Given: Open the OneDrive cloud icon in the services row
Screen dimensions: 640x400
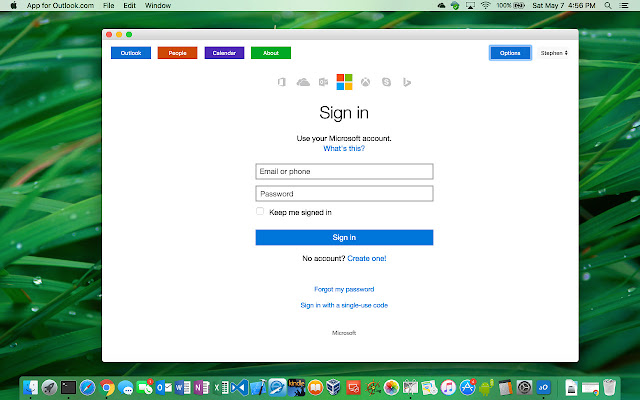Looking at the screenshot, I should 303,82.
